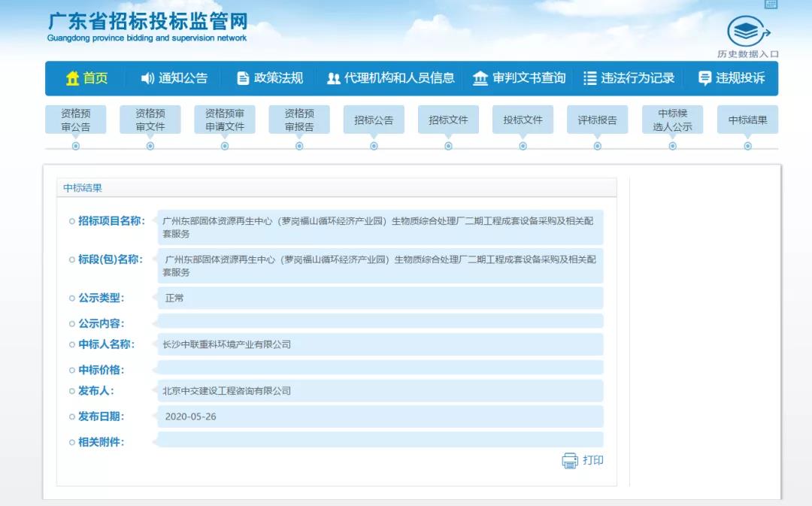This screenshot has width=812, height=506.
Task: Switch to the 投标文件 stage
Action: coord(523,119)
